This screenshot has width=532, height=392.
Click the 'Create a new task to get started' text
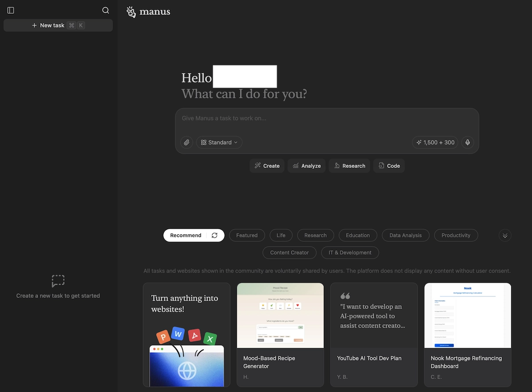click(58, 296)
